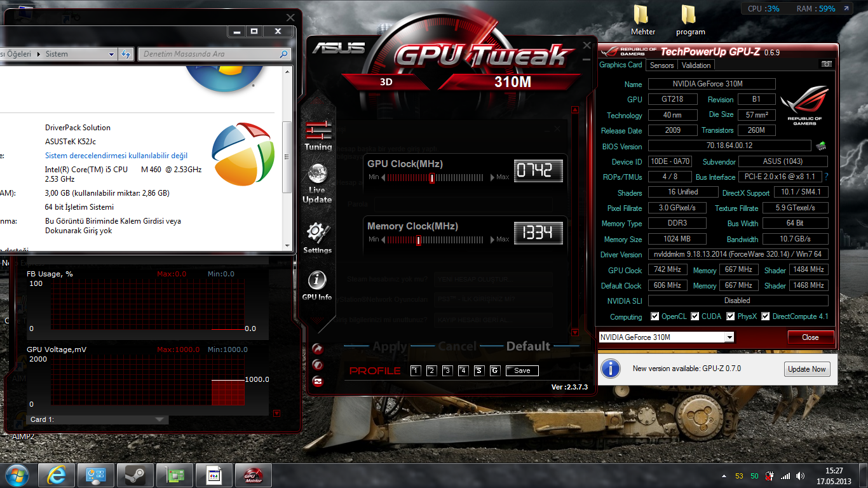Open Steam from the taskbar
Screen dimensions: 868x488
coord(135,475)
